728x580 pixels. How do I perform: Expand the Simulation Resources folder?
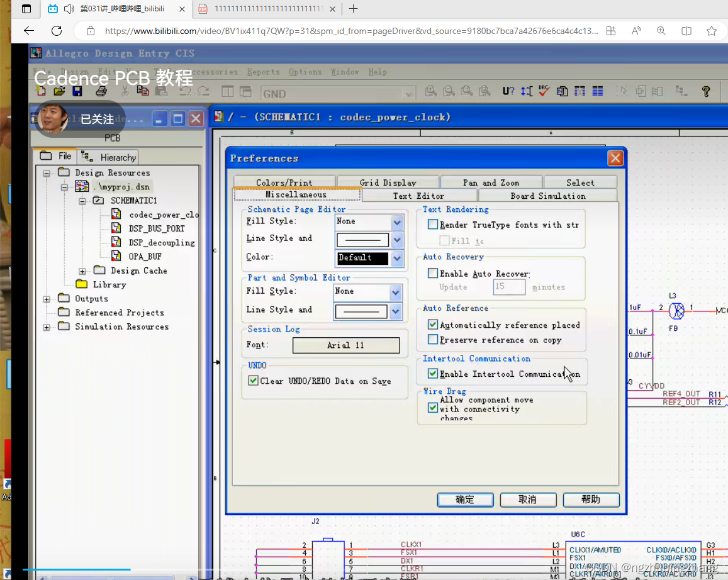47,327
